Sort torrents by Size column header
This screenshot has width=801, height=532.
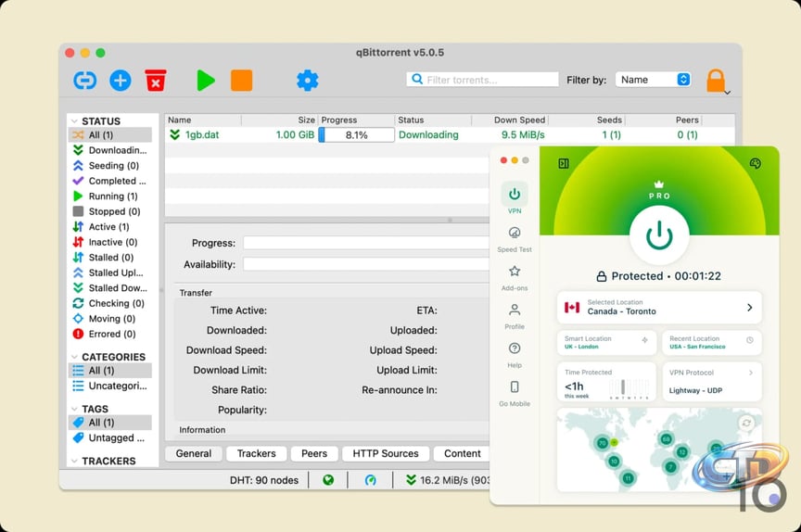pos(279,120)
